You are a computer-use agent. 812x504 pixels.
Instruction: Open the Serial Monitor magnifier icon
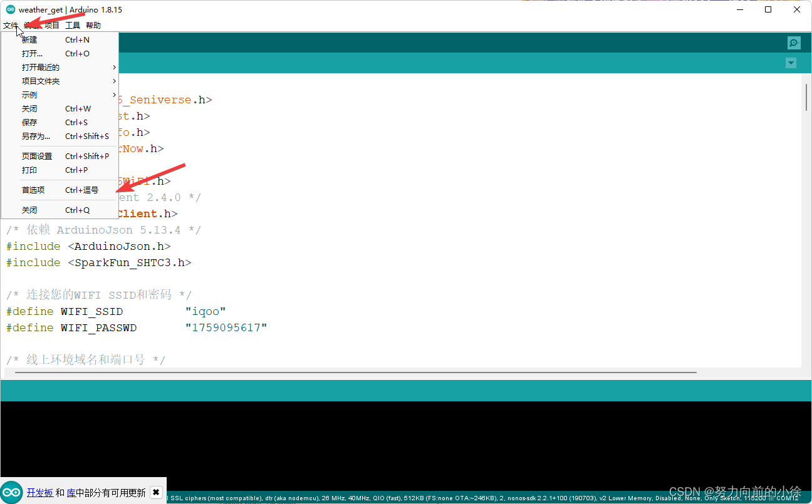click(794, 43)
